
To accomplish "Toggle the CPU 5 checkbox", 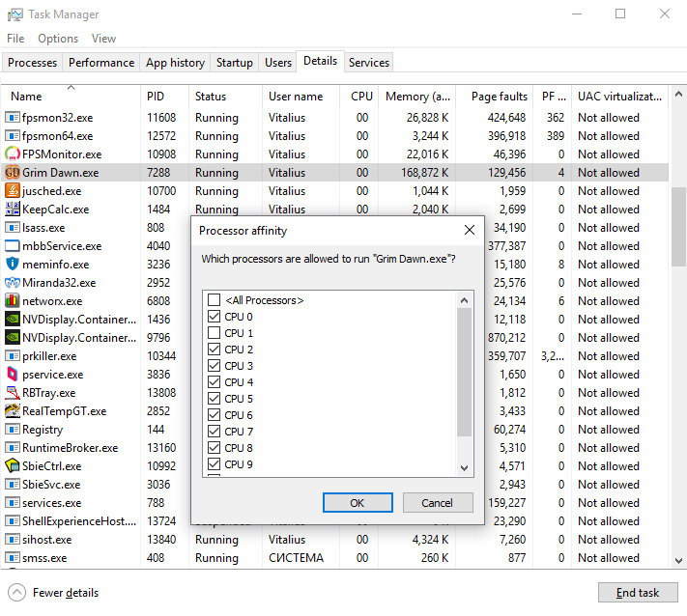I will 214,399.
